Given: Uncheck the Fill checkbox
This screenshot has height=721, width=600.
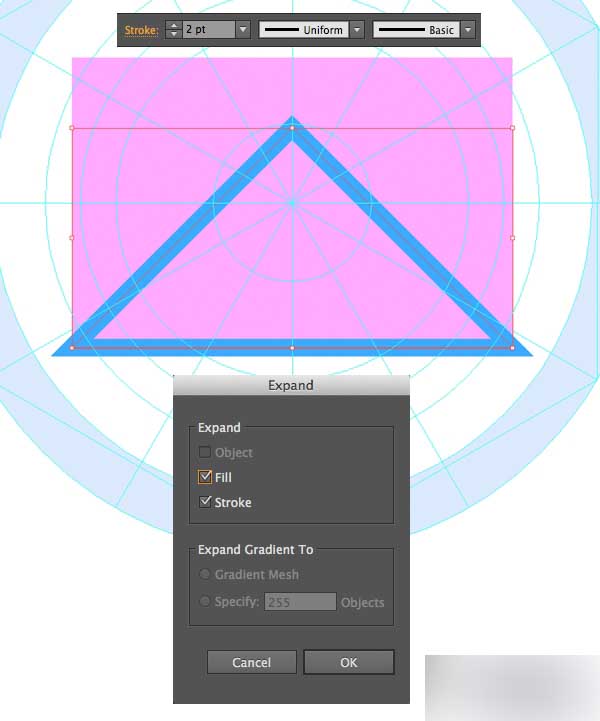Looking at the screenshot, I should coord(205,477).
